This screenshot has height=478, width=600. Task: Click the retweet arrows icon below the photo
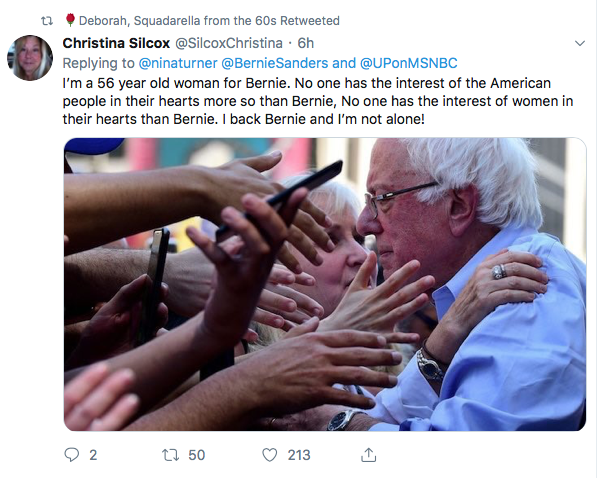(169, 455)
